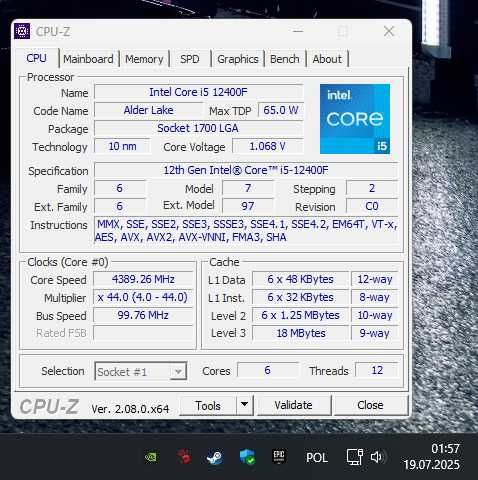The image size is (478, 480).
Task: Go to the Graphics tab
Action: 238,59
